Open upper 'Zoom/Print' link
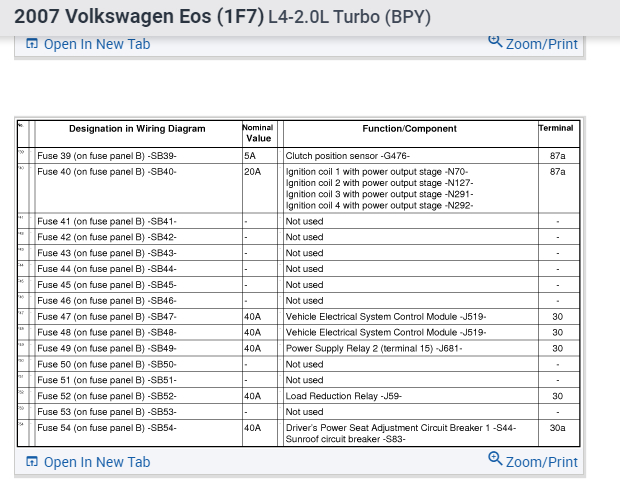 [542, 44]
